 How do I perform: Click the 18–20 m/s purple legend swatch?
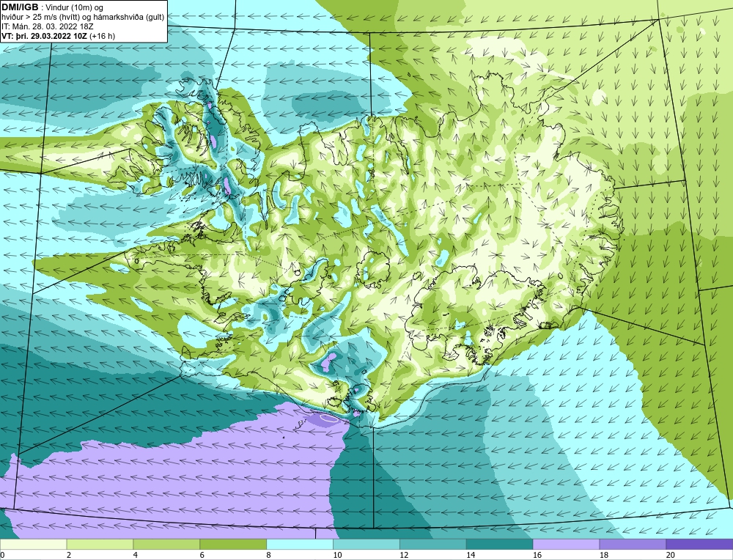pyautogui.click(x=633, y=544)
